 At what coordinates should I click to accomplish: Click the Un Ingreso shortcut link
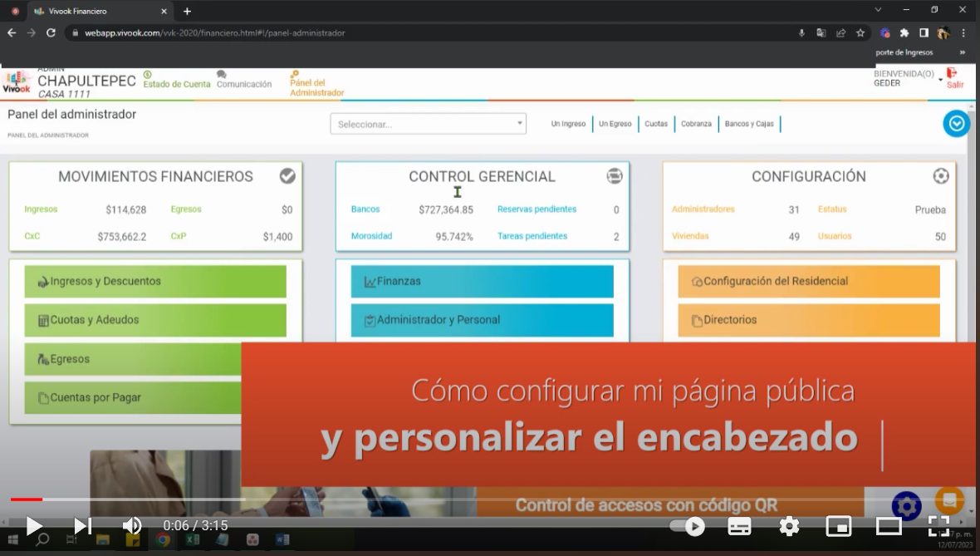[x=568, y=124]
